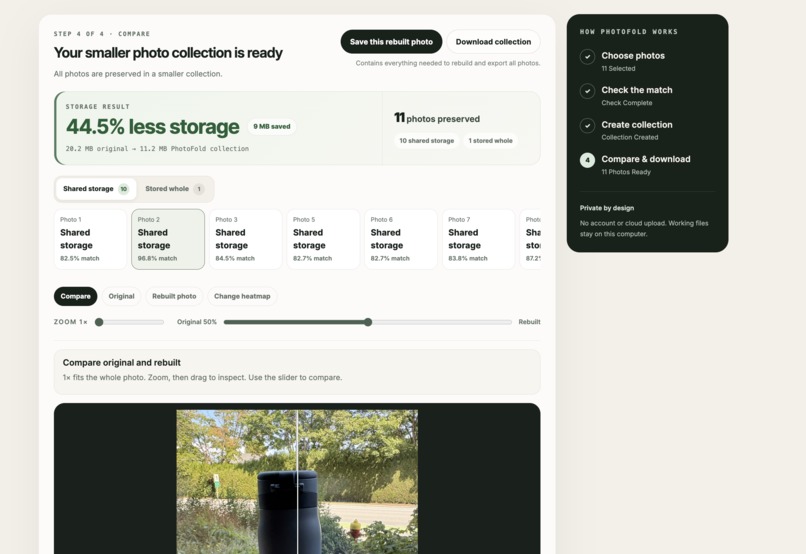
Task: Click the 20.2 MB original size line
Action: 157,149
